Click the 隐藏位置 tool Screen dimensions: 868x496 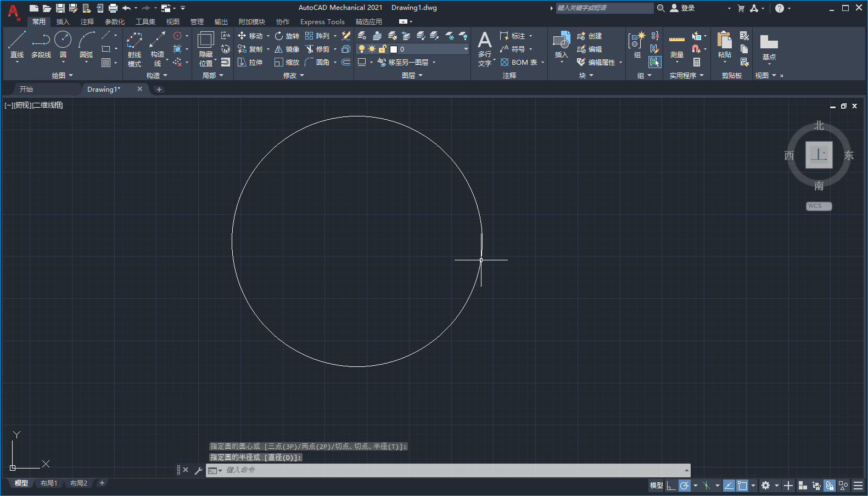[206, 49]
